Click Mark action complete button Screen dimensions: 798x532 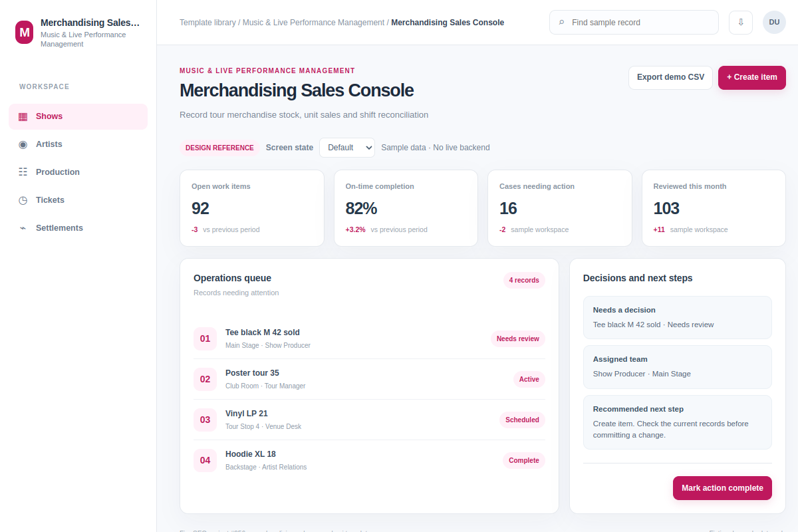coord(722,488)
